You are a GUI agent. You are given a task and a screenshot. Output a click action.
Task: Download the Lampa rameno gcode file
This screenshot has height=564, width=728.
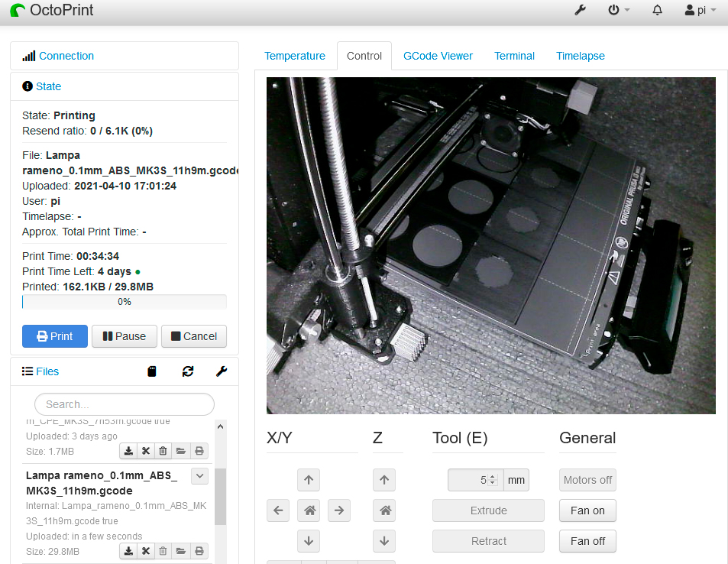[129, 551]
